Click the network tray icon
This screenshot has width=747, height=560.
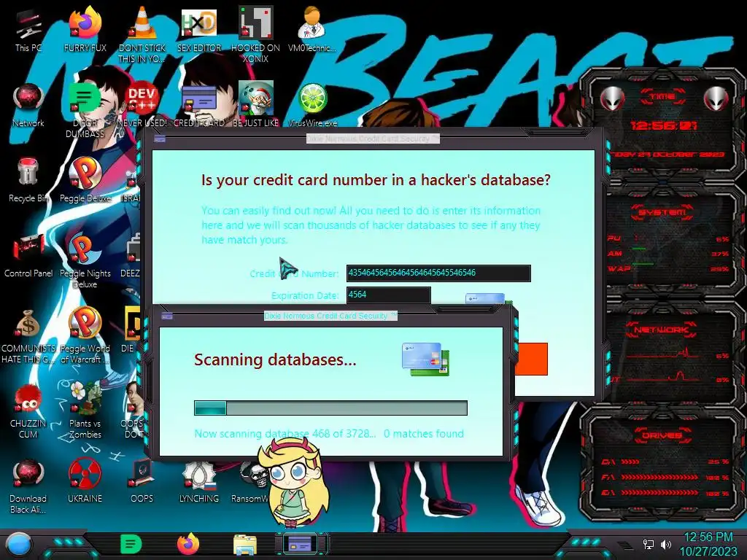pos(649,544)
